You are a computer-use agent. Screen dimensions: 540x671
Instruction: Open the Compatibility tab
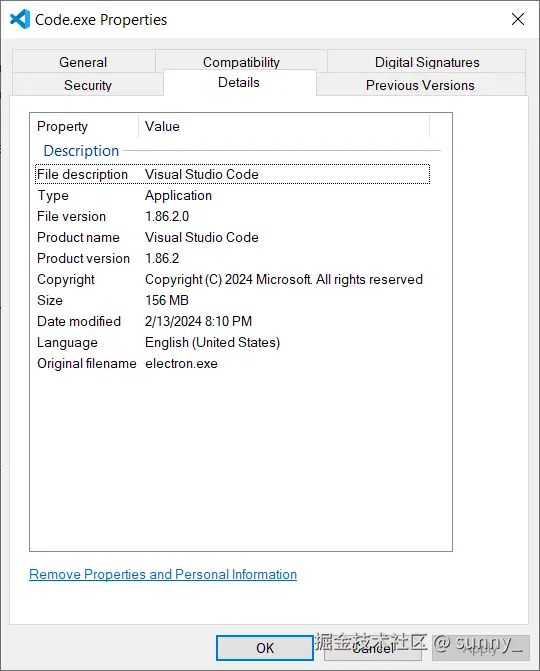coord(241,61)
